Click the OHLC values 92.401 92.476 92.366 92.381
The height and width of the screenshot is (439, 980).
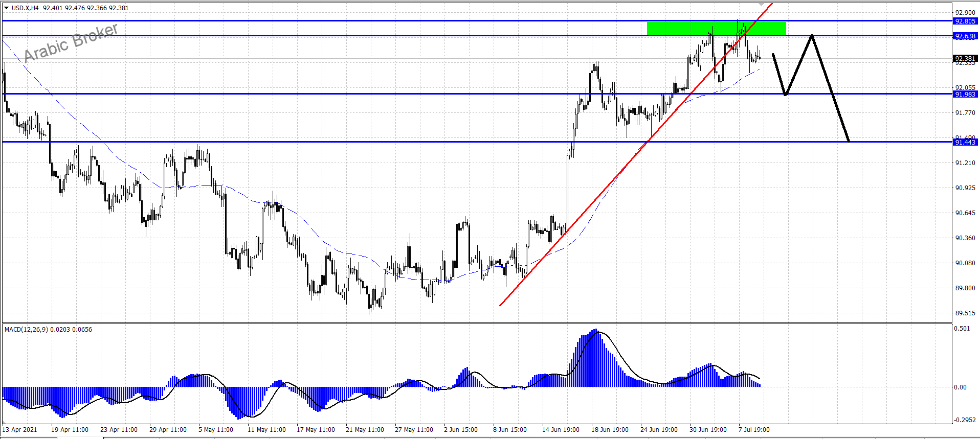86,8
